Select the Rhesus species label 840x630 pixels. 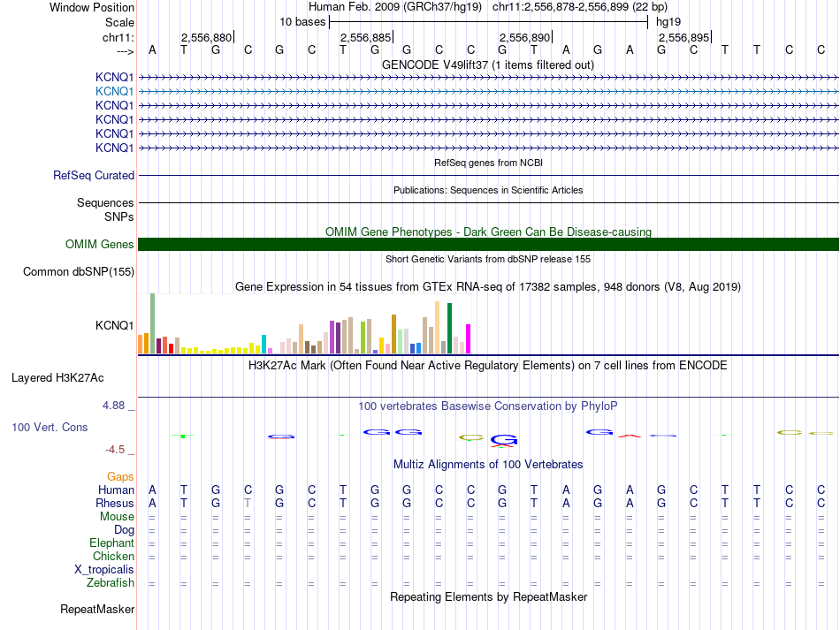(x=116, y=504)
